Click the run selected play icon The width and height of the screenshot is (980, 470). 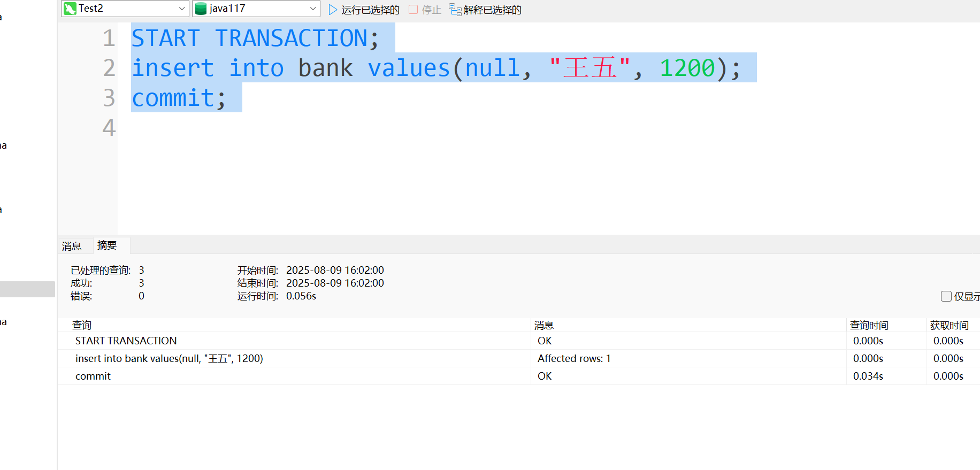coord(333,10)
